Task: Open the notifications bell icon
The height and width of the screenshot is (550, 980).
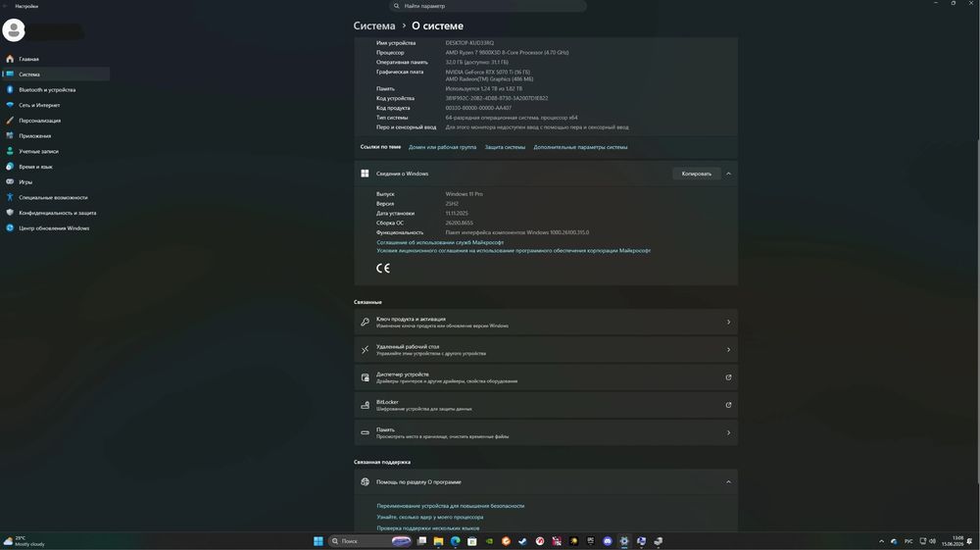Action: [x=970, y=541]
